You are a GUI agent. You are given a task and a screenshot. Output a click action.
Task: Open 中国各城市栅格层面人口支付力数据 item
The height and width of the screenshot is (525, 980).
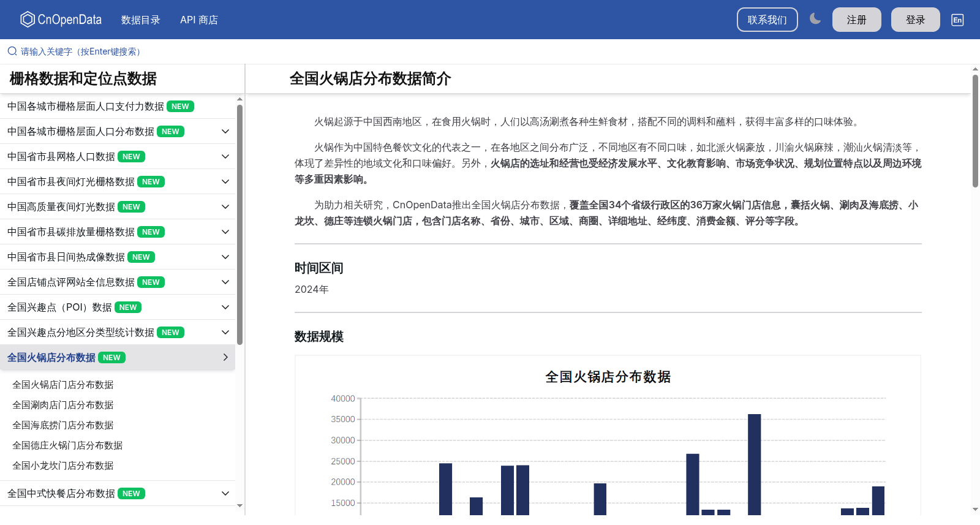[118, 106]
